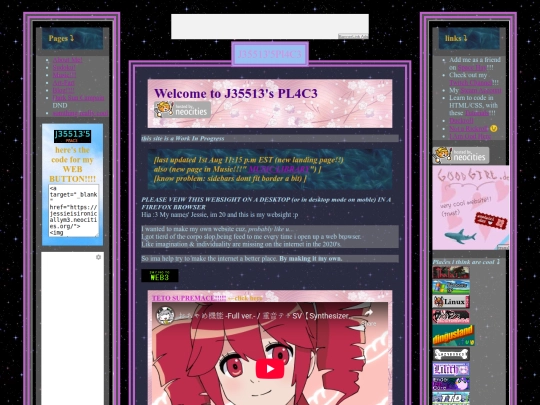Click the WEB3 badge button

coord(160,276)
